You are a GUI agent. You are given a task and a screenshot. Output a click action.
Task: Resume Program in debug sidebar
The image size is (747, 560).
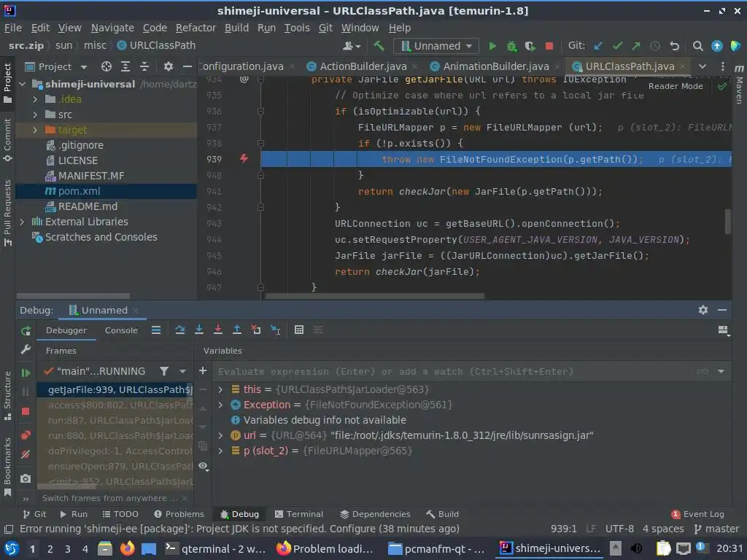tap(26, 373)
